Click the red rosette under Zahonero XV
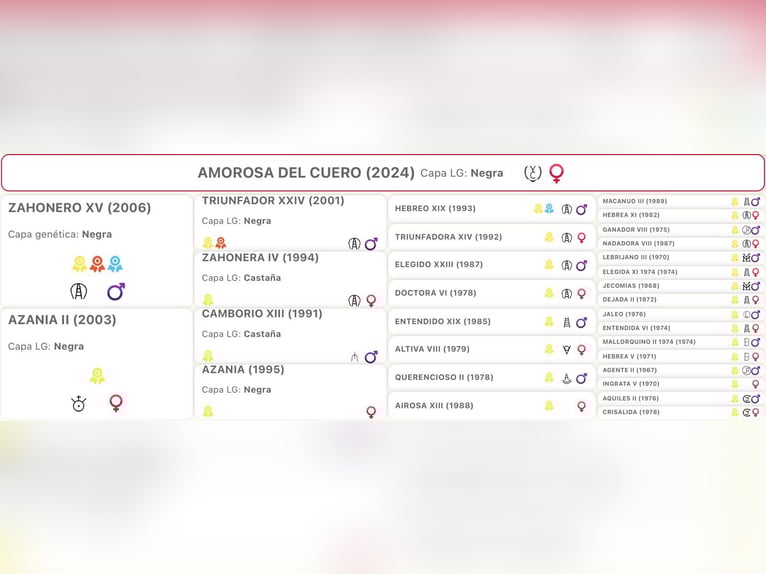Image resolution: width=766 pixels, height=574 pixels. [x=97, y=264]
